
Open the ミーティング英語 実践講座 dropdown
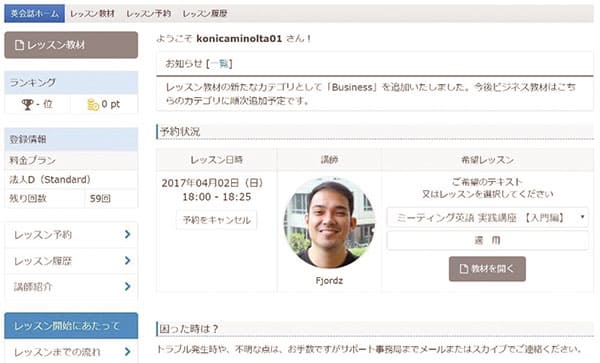pyautogui.click(x=488, y=218)
